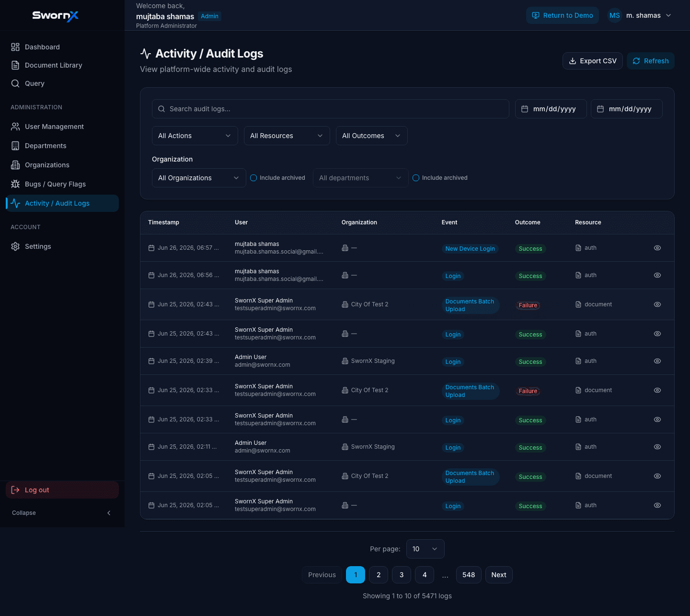Open the All departments dropdown

(361, 178)
